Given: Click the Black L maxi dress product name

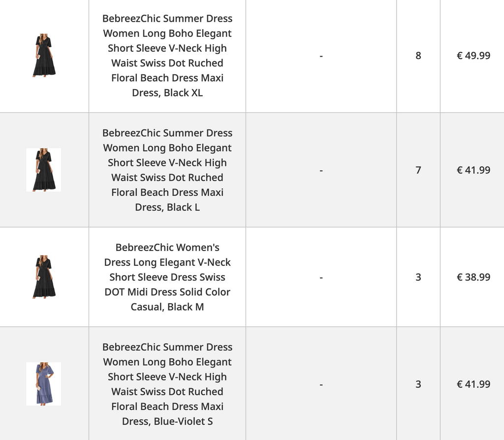Looking at the screenshot, I should 167,170.
